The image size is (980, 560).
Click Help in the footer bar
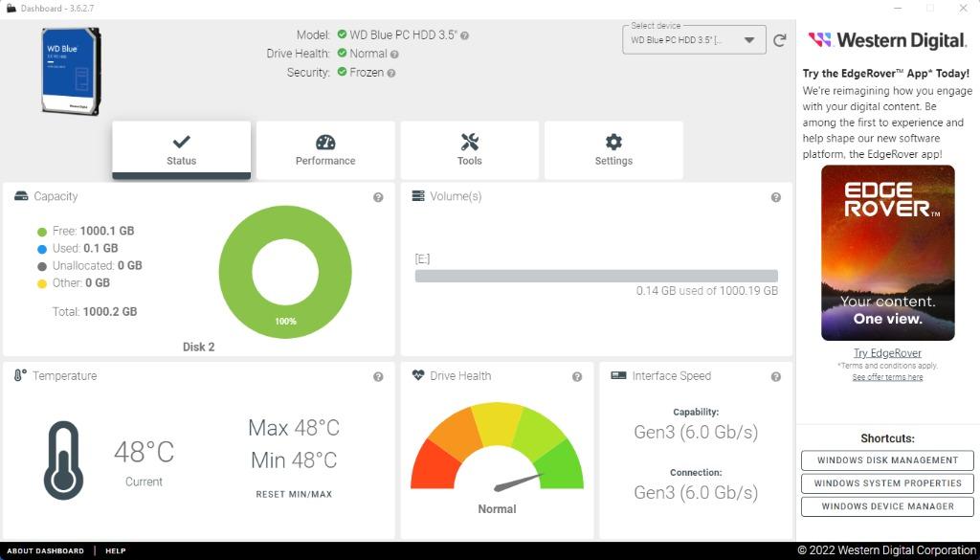click(x=116, y=551)
